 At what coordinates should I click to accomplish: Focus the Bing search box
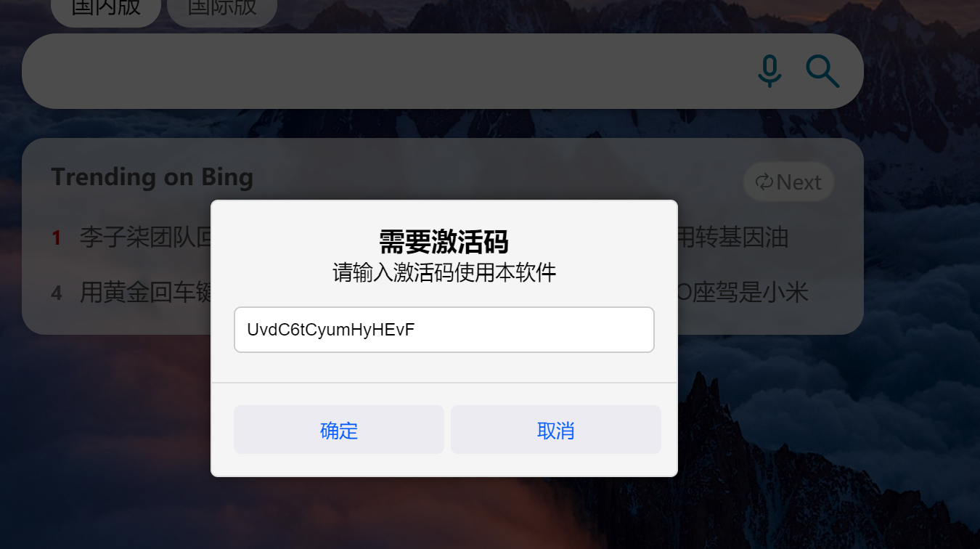click(x=385, y=71)
